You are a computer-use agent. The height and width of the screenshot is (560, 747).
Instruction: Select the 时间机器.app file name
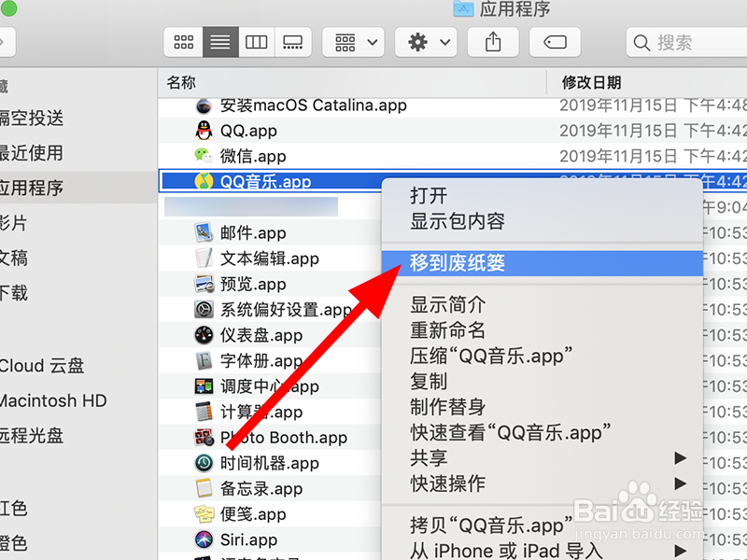(x=269, y=463)
